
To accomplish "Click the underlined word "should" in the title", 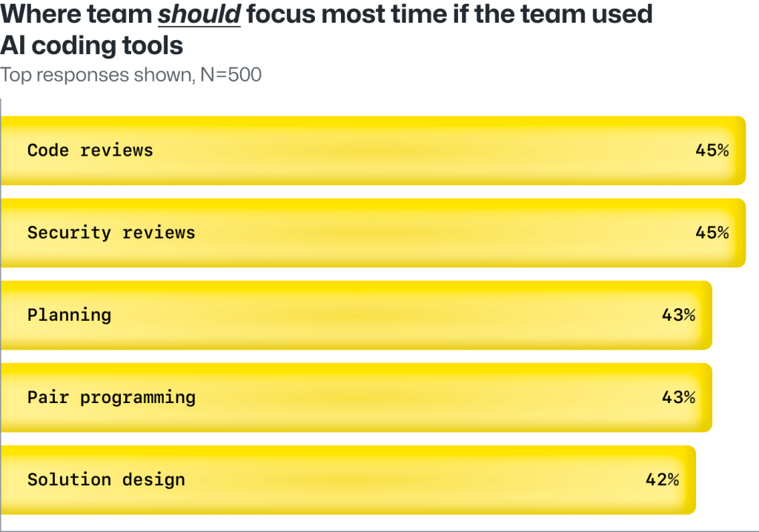I will [199, 13].
